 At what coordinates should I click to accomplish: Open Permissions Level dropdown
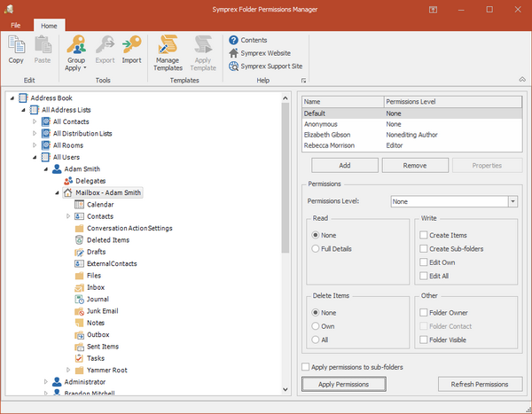(513, 201)
